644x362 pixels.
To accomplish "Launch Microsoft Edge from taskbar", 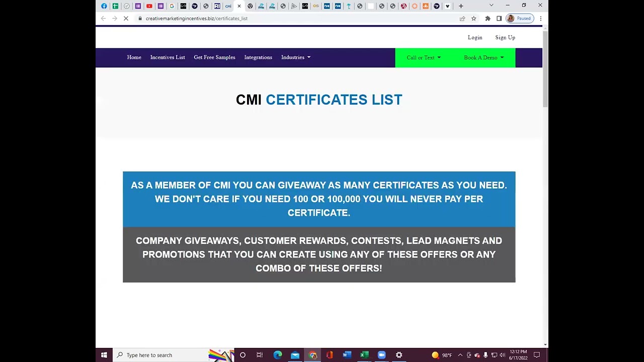I will 278,355.
